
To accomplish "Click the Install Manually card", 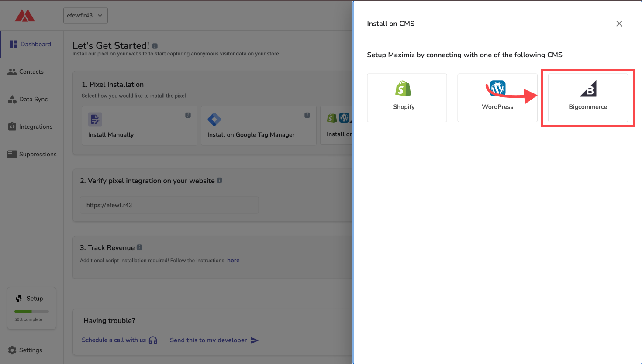I will (x=139, y=126).
